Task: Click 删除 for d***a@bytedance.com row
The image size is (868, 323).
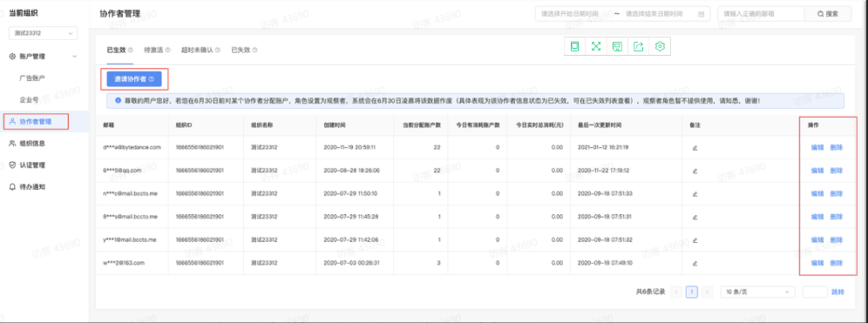Action: click(837, 148)
